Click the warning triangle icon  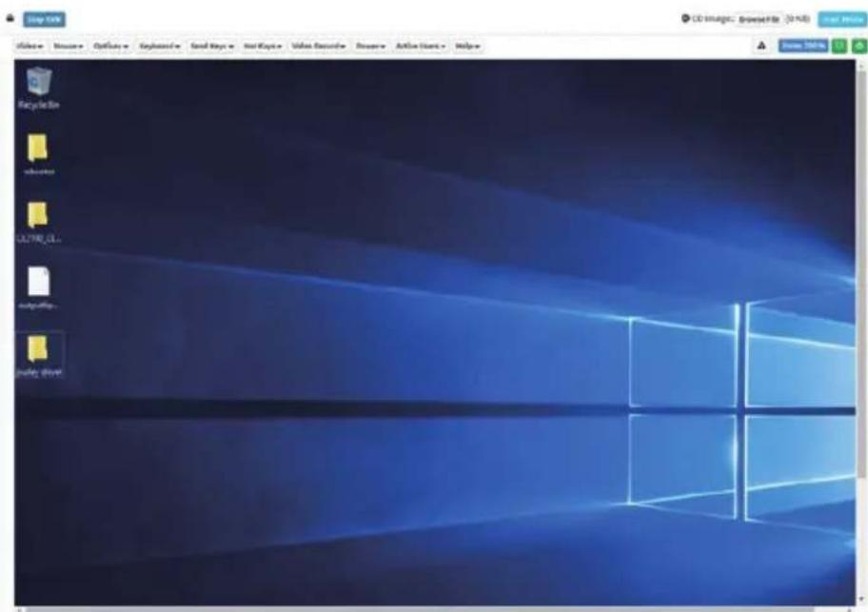point(761,46)
